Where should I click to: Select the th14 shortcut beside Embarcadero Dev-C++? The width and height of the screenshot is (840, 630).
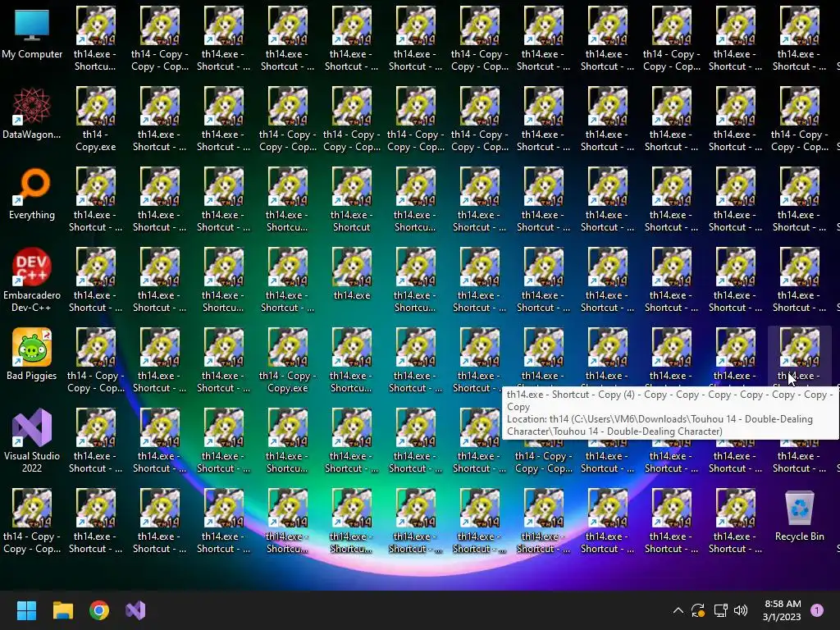95,281
